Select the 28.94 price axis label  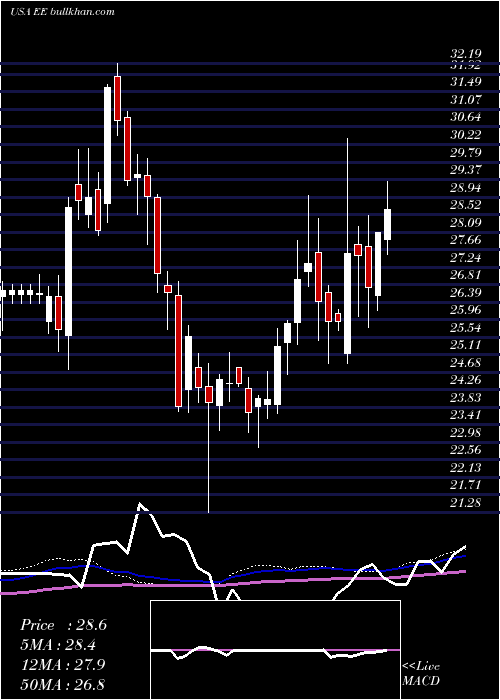(x=465, y=187)
